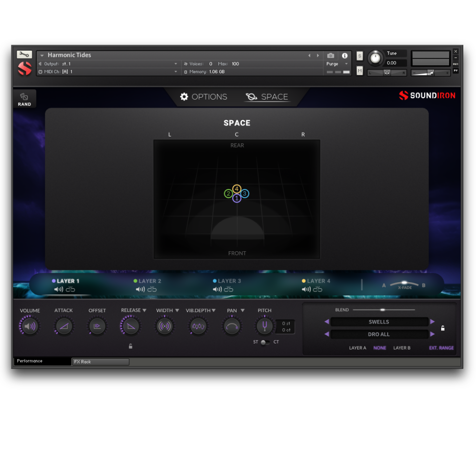Click the A/B X-FADE slider
Image resolution: width=476 pixels, height=476 pixels.
404,284
